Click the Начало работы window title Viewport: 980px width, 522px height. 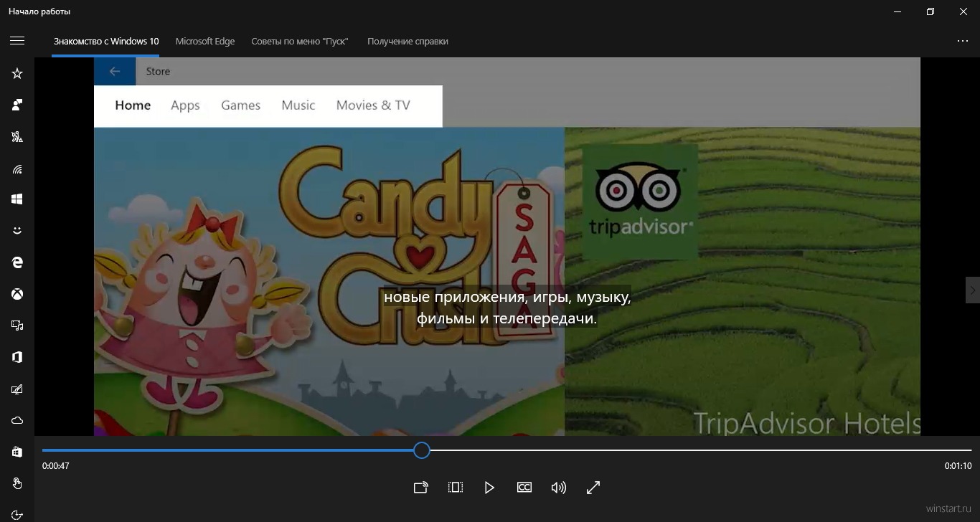pos(39,11)
